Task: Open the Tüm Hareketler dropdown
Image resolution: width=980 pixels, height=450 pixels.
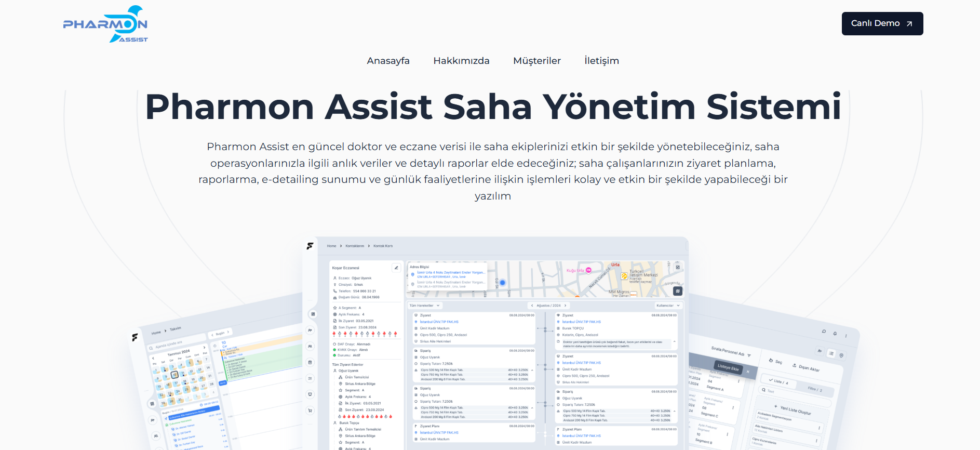Action: [424, 306]
